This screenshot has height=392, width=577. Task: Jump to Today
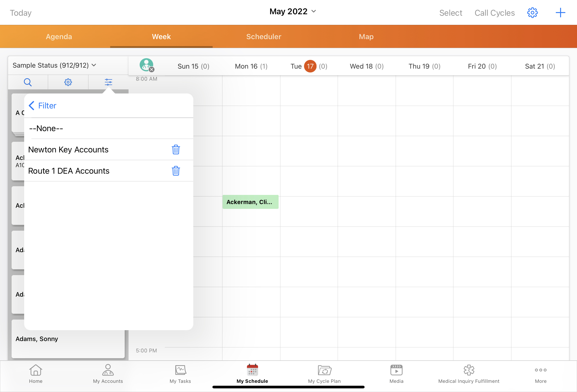click(21, 13)
